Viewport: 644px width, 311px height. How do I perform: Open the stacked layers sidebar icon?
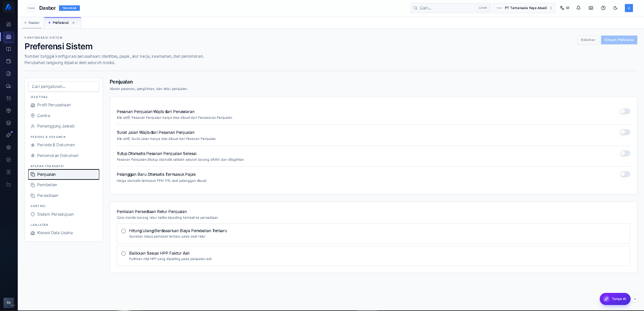9,123
